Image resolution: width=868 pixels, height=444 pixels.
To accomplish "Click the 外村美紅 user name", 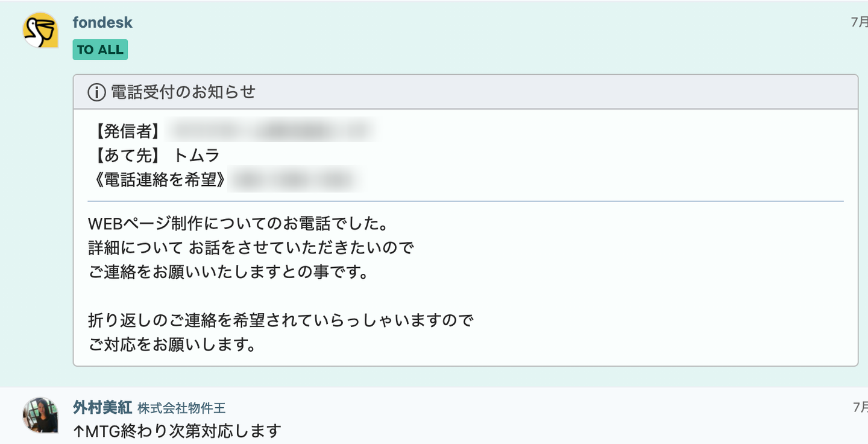I will [102, 408].
